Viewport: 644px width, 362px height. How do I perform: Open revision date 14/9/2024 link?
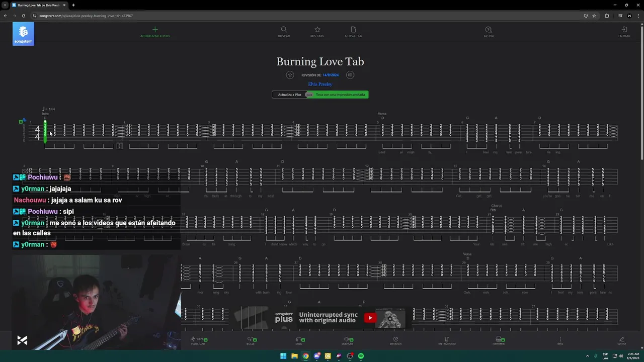[x=331, y=75]
